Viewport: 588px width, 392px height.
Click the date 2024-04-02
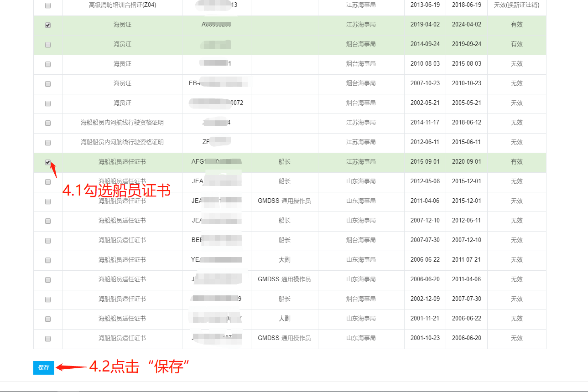[466, 25]
